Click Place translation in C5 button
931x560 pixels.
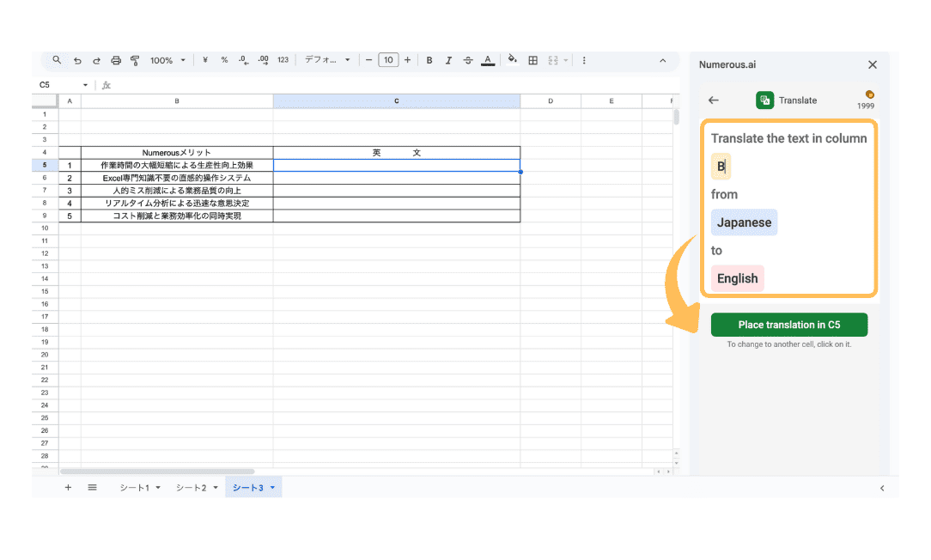[x=789, y=325]
